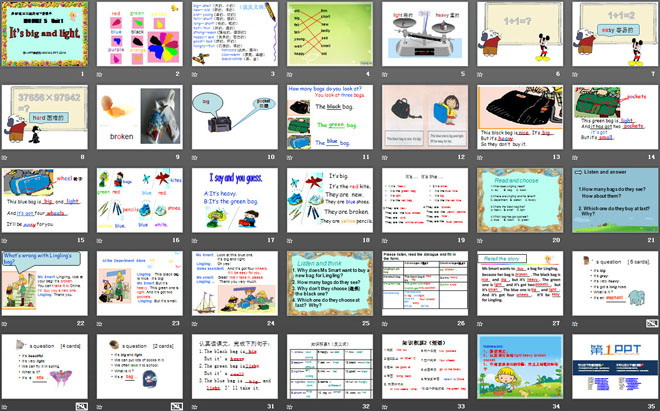Select slide 13 about the black bag
The height and width of the screenshot is (411, 660).
pos(520,117)
